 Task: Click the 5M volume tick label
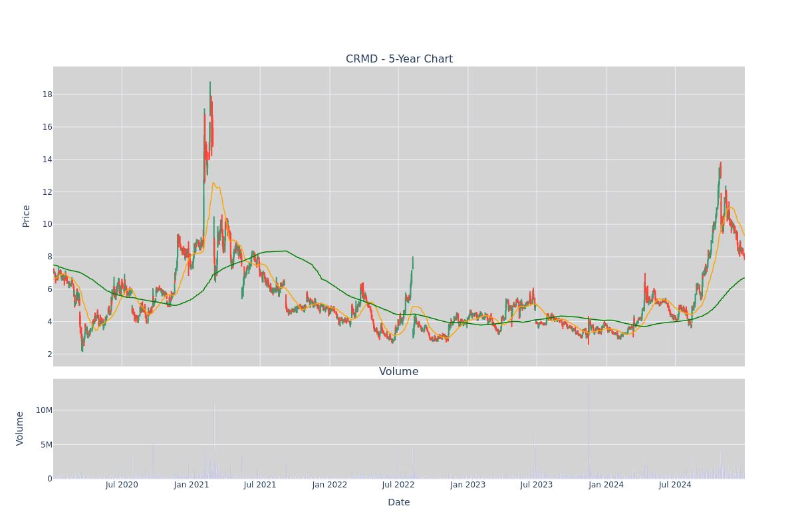tap(47, 444)
